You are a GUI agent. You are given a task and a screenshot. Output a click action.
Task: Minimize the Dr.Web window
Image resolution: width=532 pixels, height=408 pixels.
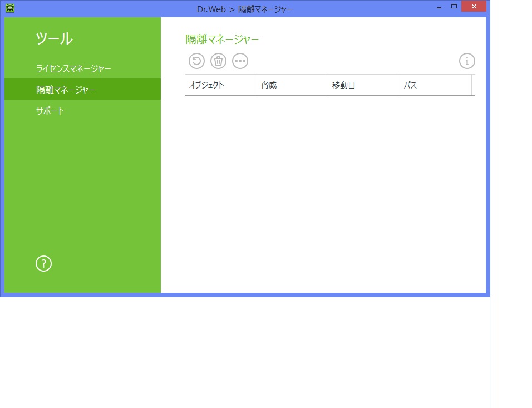440,7
